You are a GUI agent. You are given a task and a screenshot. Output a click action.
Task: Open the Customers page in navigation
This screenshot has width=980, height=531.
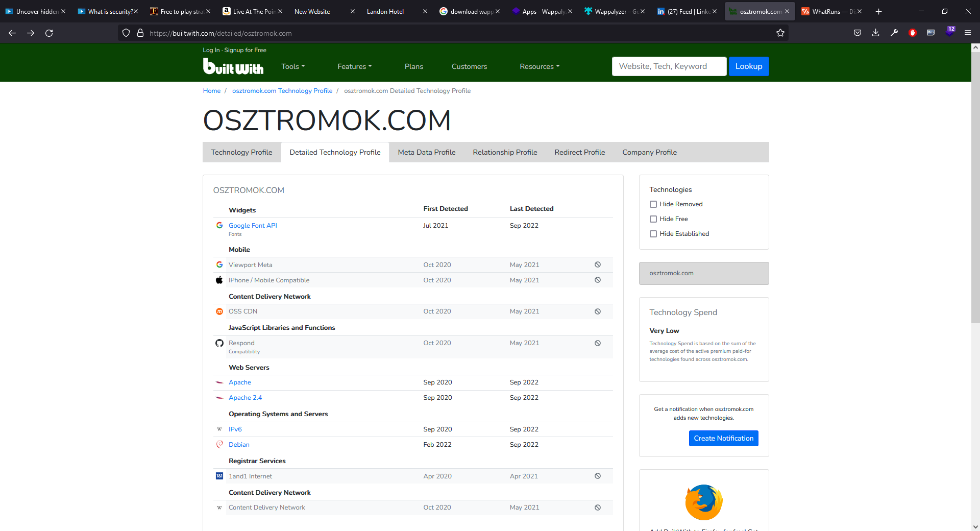[x=469, y=66]
